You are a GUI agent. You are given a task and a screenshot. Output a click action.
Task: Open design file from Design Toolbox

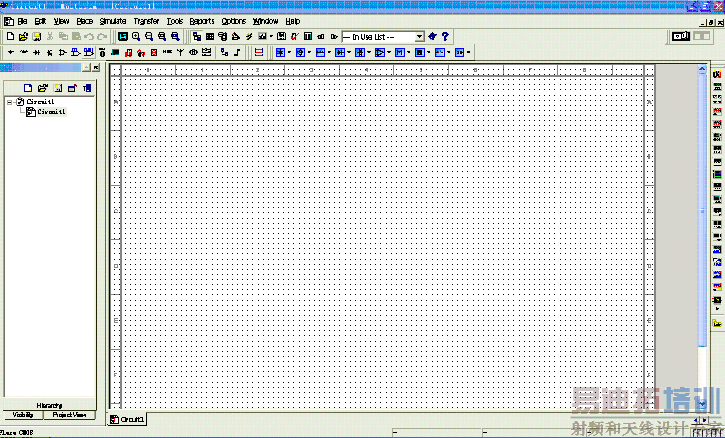pos(43,88)
